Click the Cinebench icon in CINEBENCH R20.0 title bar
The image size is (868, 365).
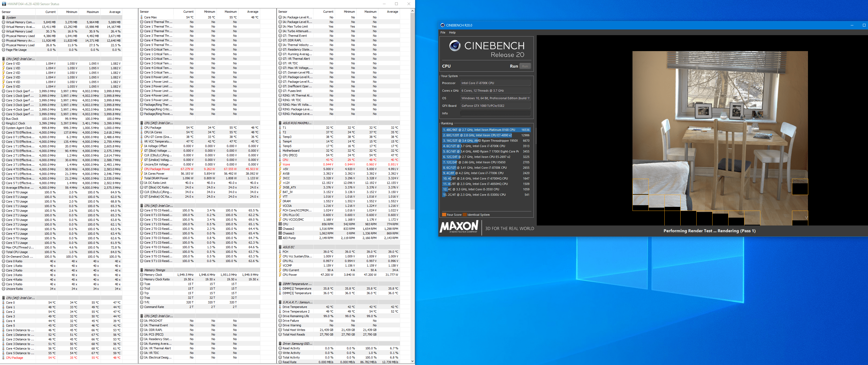(442, 25)
